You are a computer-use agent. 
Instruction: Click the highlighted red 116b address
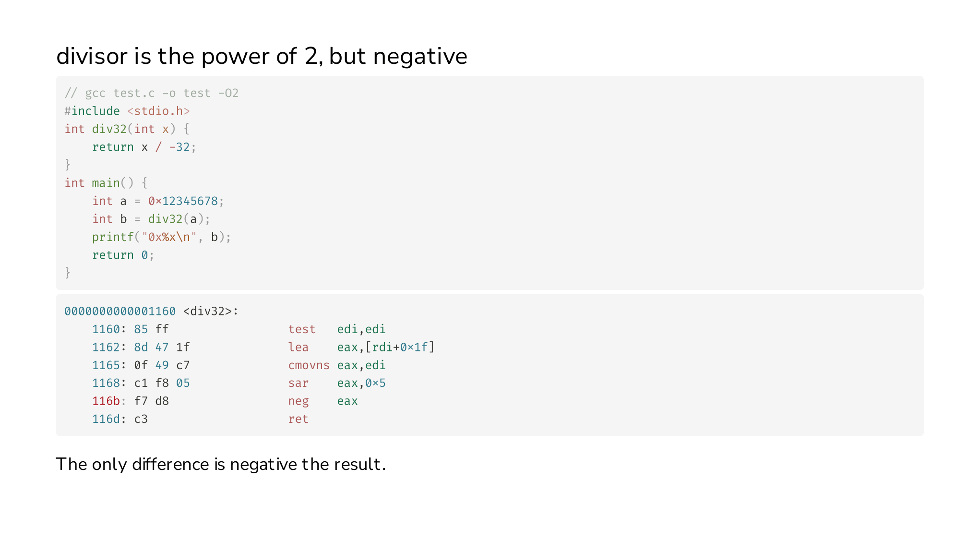click(106, 401)
